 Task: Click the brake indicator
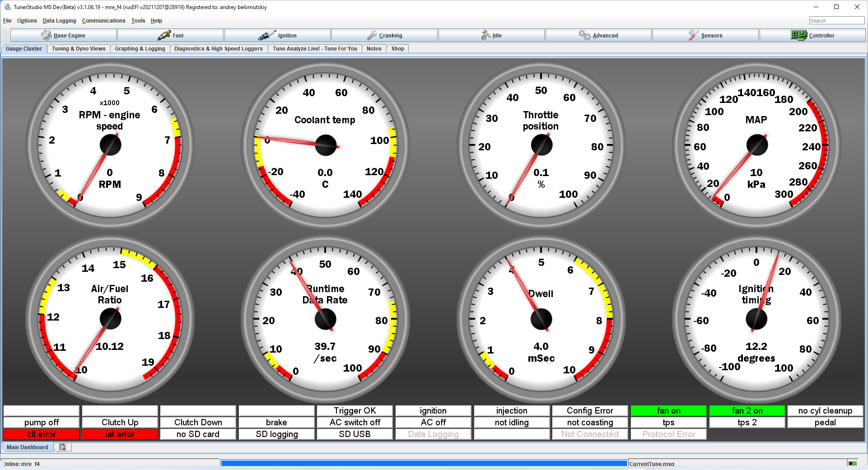tap(277, 422)
